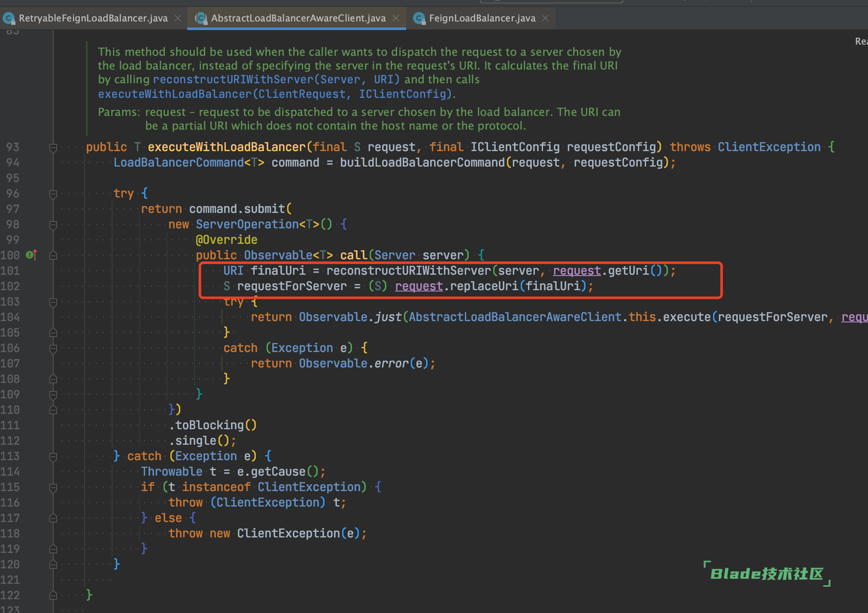
Task: Open reconstructURIWithServer(Server, URI) doc link
Action: point(276,79)
